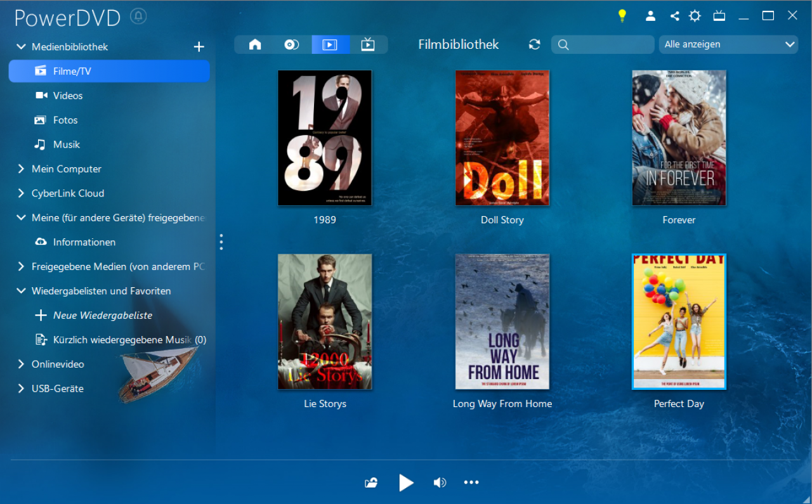Select the movie library tab icon
This screenshot has height=504, width=812.
330,44
